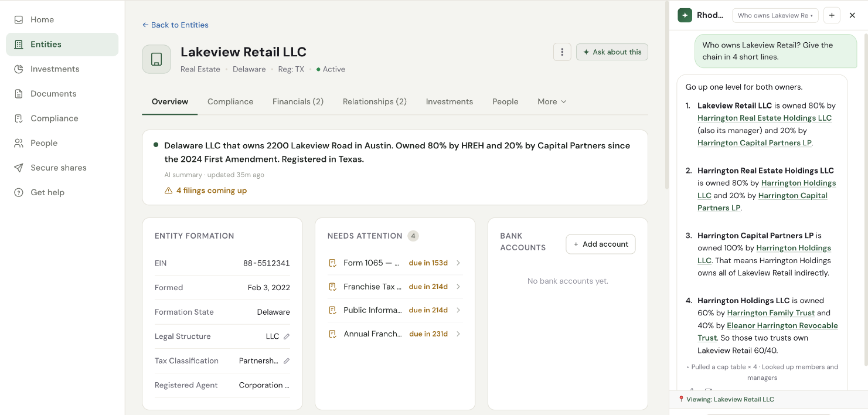Open the Get help question icon
The image size is (868, 415).
19,192
